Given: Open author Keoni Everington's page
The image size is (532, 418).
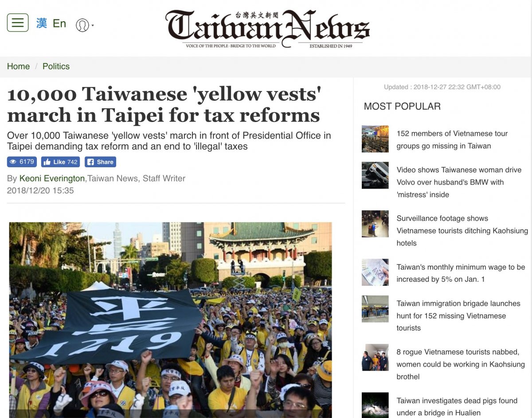Looking at the screenshot, I should (x=52, y=178).
